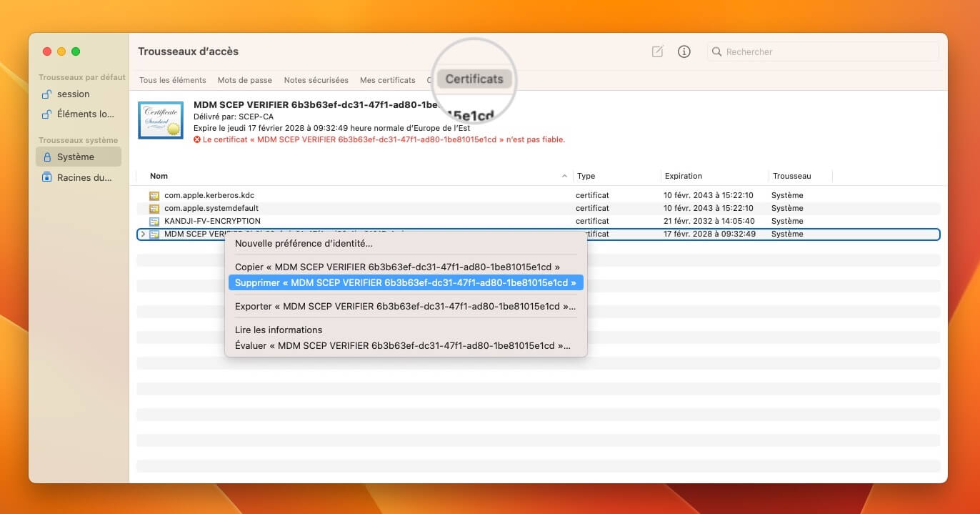
Task: Select the KANDJI-FV-ENCRYPTION row
Action: coord(539,221)
